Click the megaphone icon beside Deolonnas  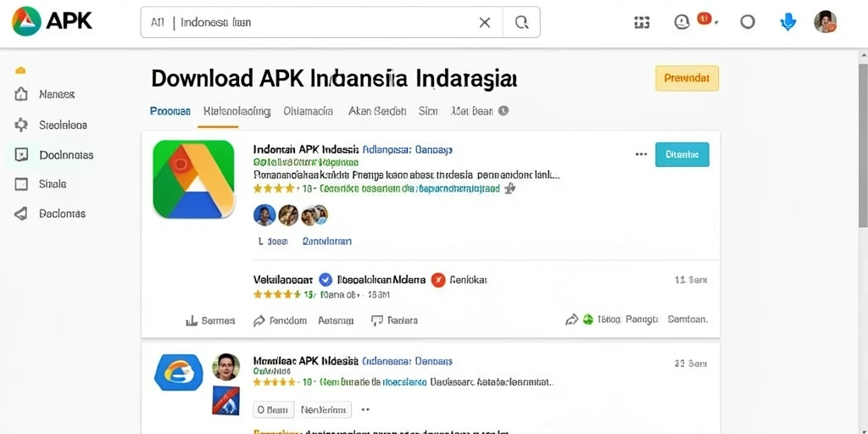(21, 214)
